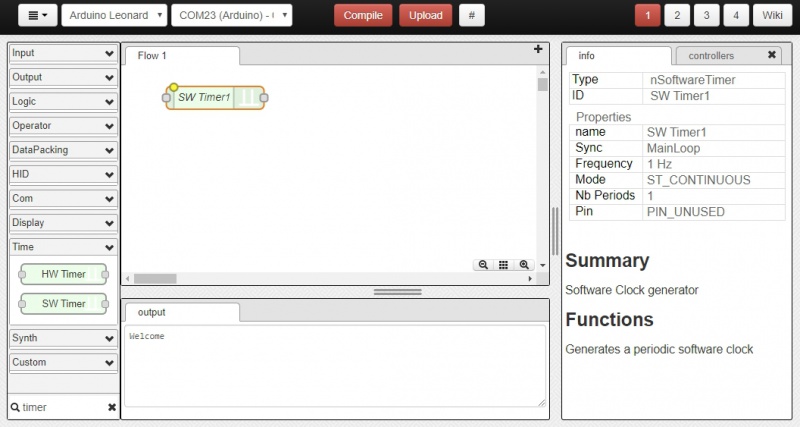800x427 pixels.
Task: Click the palette search field containing timer
Action: [63, 407]
